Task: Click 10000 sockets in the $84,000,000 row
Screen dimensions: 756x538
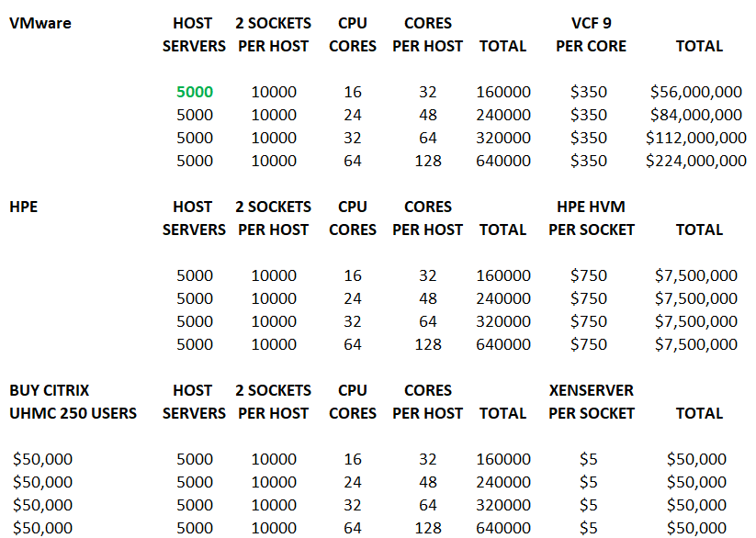Action: pyautogui.click(x=274, y=115)
